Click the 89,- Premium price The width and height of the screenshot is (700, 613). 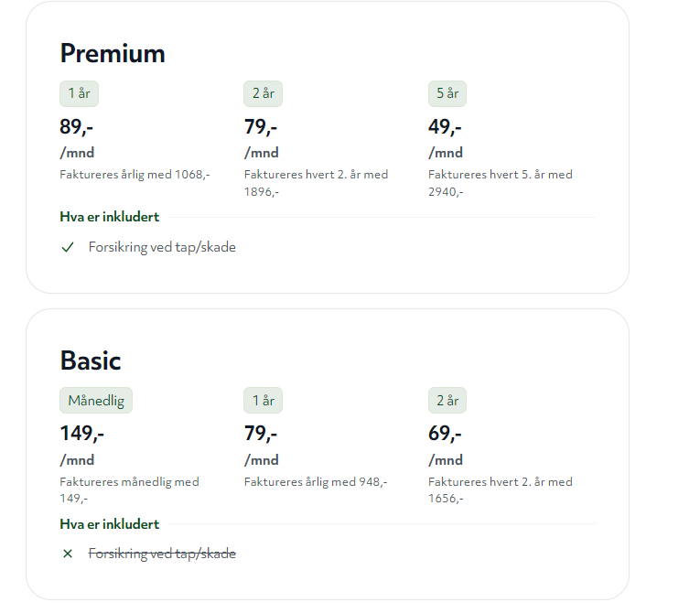(x=76, y=127)
